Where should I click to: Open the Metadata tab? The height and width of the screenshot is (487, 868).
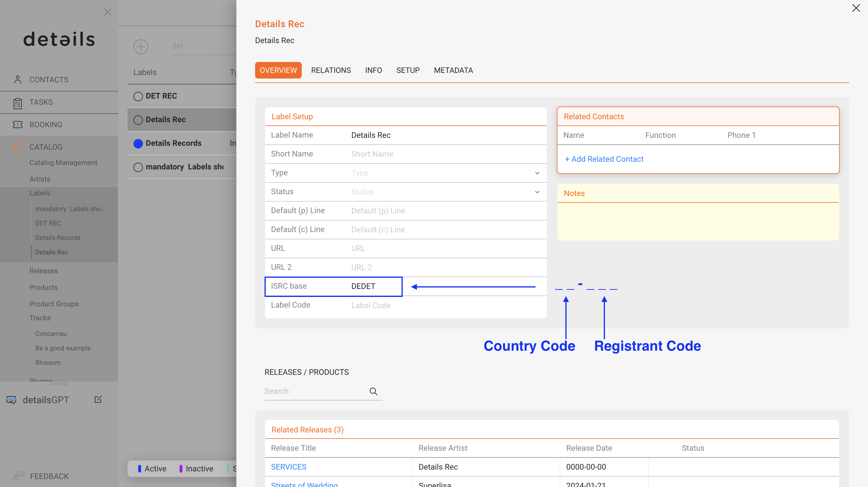(x=453, y=70)
